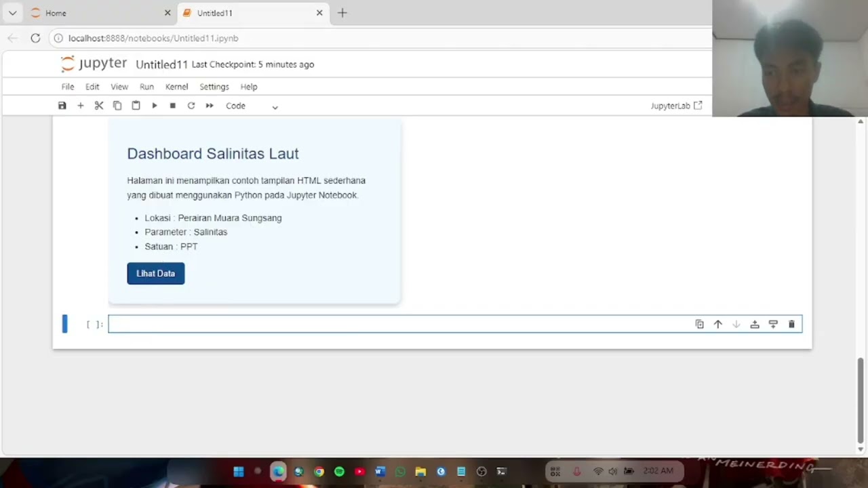Click the scrollbar down arrow
This screenshot has width=868, height=488.
click(861, 449)
